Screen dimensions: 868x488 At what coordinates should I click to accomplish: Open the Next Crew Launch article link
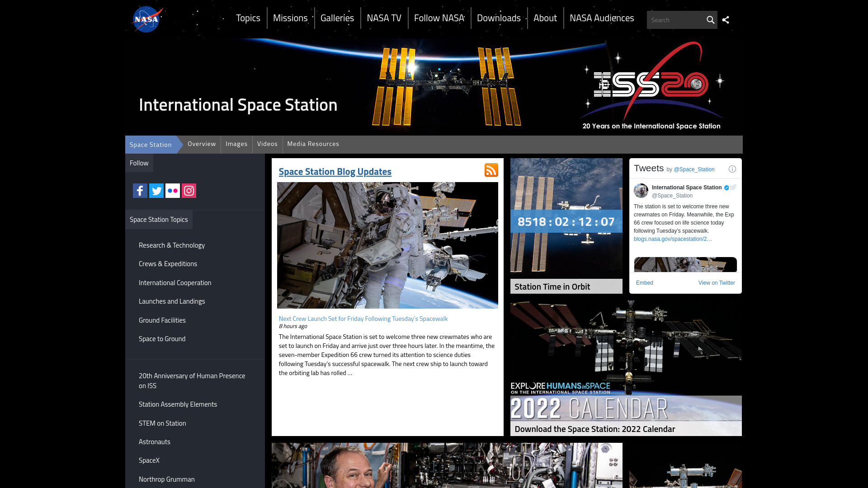pyautogui.click(x=363, y=319)
